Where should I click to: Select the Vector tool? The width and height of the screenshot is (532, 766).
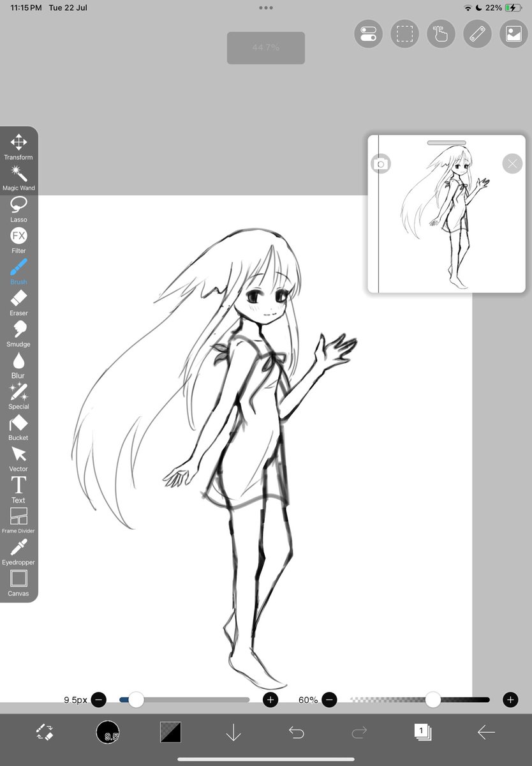click(x=18, y=459)
